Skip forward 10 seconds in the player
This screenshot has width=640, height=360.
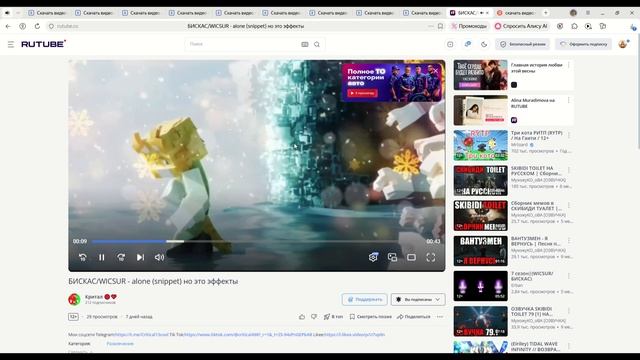[121, 257]
